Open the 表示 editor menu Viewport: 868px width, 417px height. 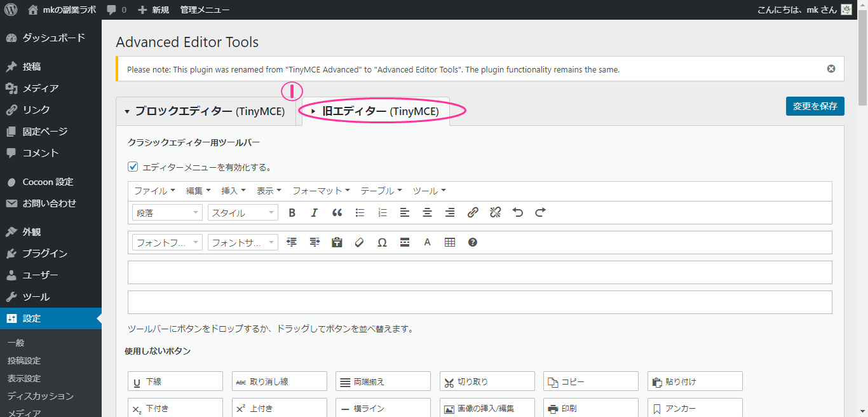[x=269, y=191]
